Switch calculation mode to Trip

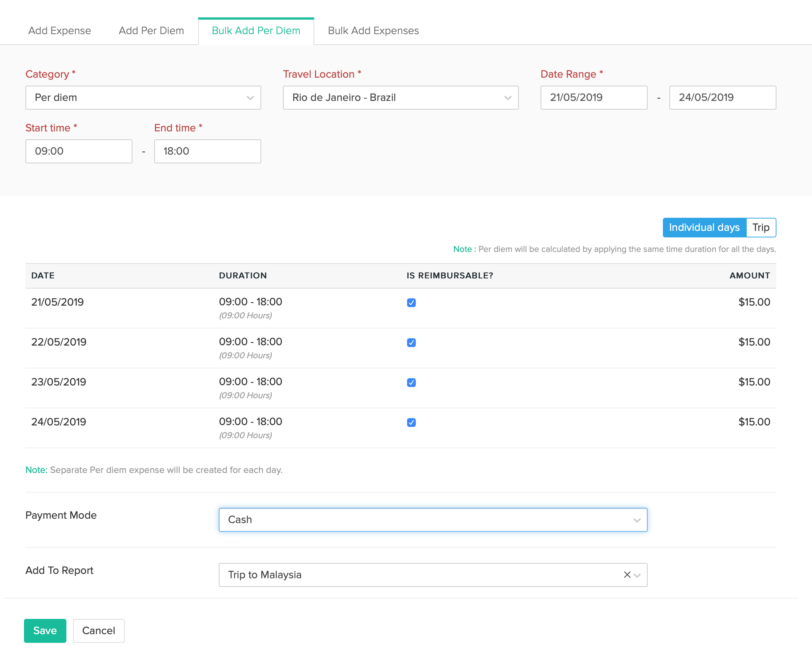coord(760,228)
